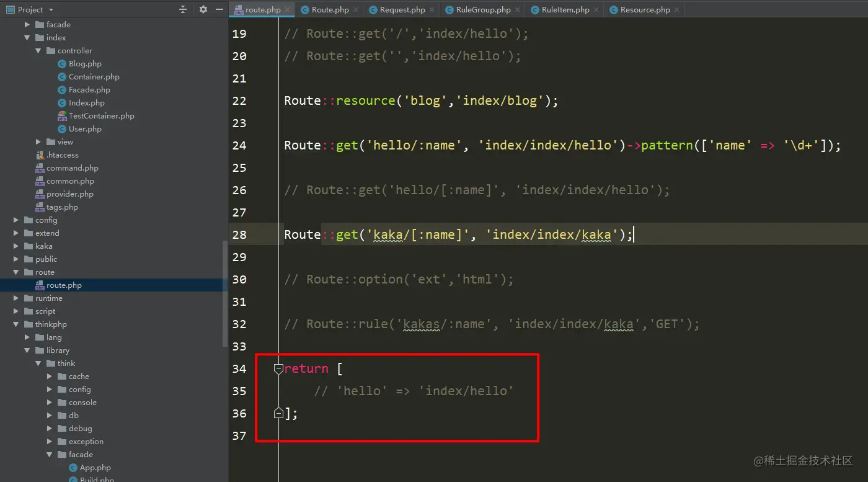Close the RuleItem.php tab
The height and width of the screenshot is (482, 868).
point(596,10)
